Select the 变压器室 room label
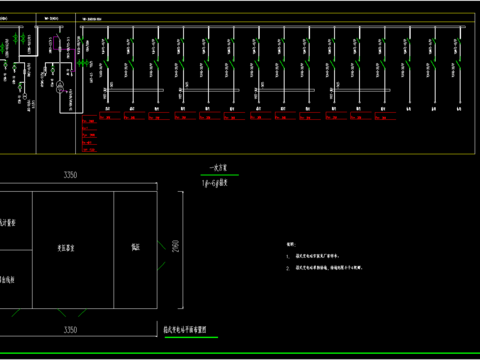 (66, 248)
